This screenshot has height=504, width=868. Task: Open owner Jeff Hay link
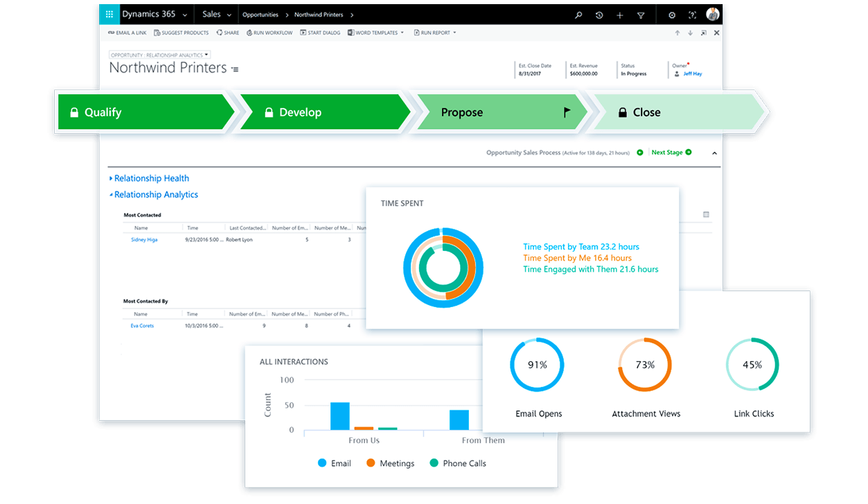pos(693,73)
